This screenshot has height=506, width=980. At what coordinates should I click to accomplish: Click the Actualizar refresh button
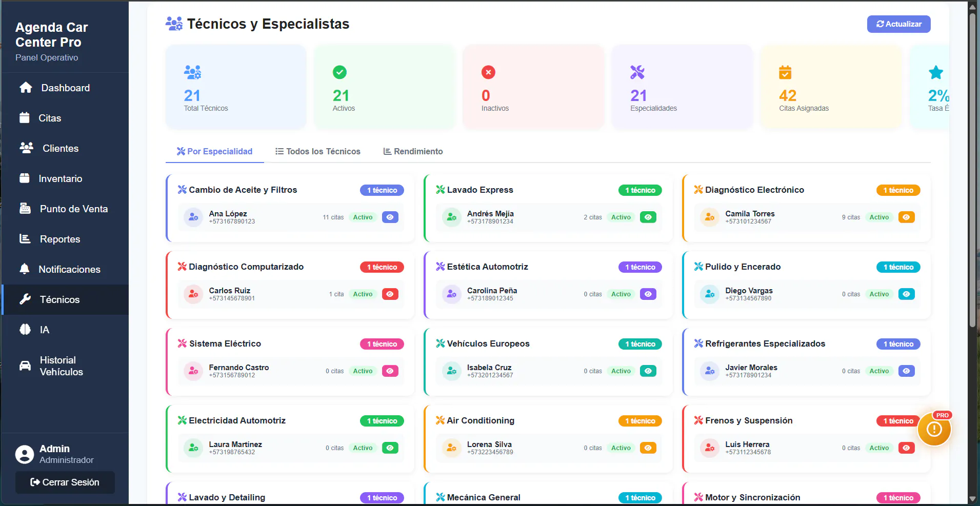[898, 24]
